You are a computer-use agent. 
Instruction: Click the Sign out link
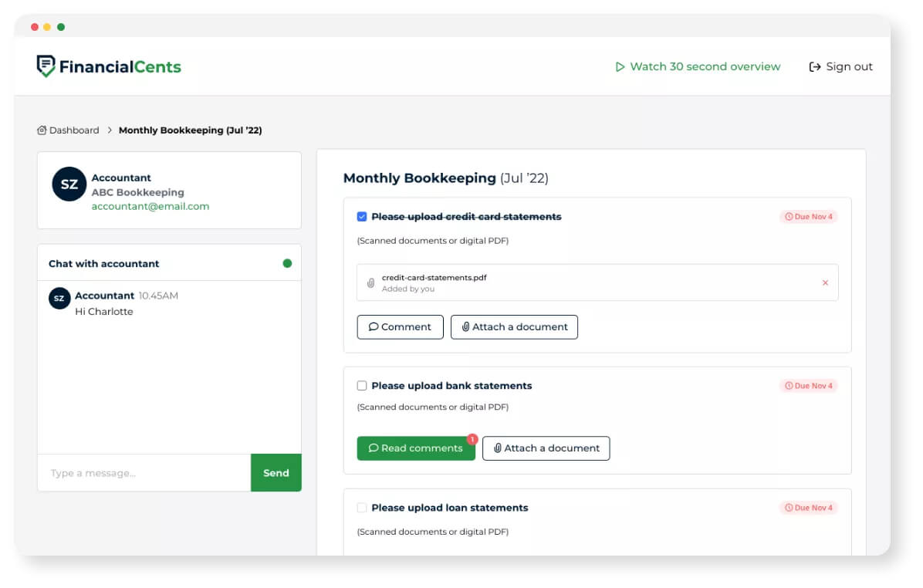tap(840, 66)
